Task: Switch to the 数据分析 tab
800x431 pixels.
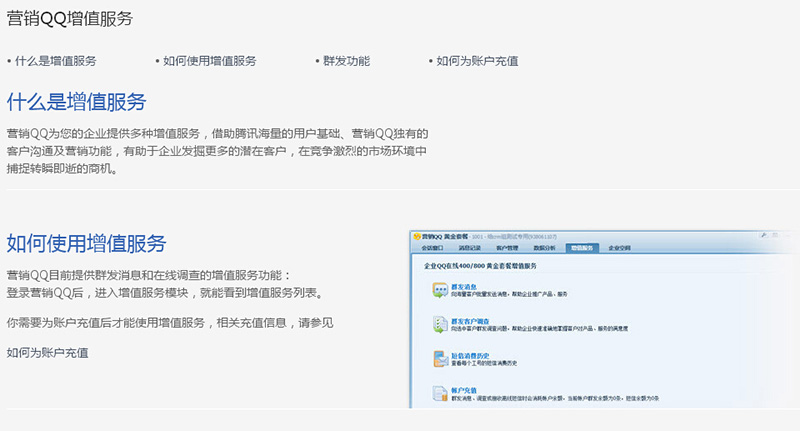Action: coord(544,248)
